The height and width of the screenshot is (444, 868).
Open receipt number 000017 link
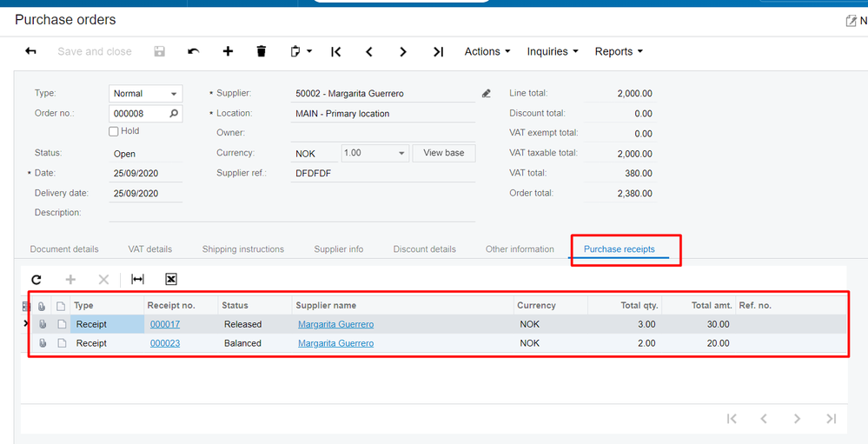165,324
